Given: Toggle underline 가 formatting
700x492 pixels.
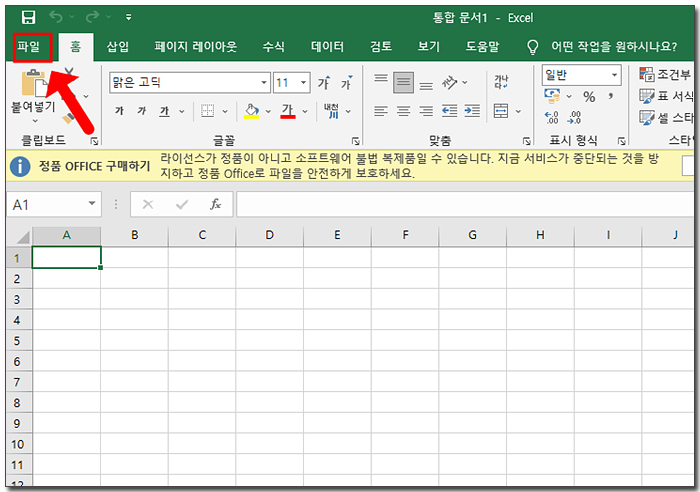Looking at the screenshot, I should (x=165, y=111).
